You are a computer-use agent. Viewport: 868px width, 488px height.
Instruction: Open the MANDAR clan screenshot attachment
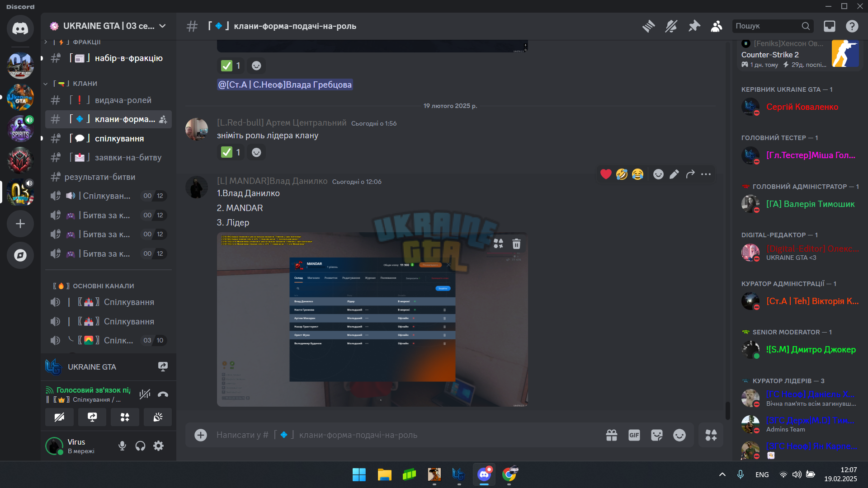point(372,319)
